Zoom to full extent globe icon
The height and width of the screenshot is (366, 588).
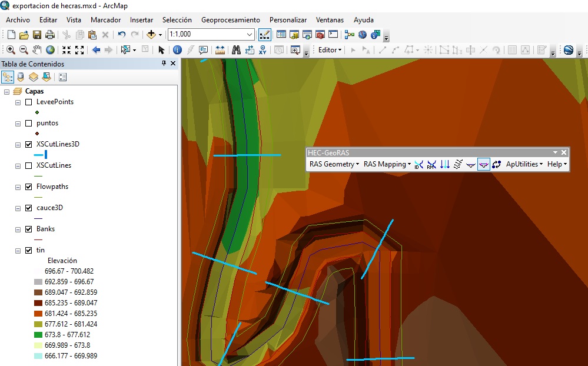point(50,50)
